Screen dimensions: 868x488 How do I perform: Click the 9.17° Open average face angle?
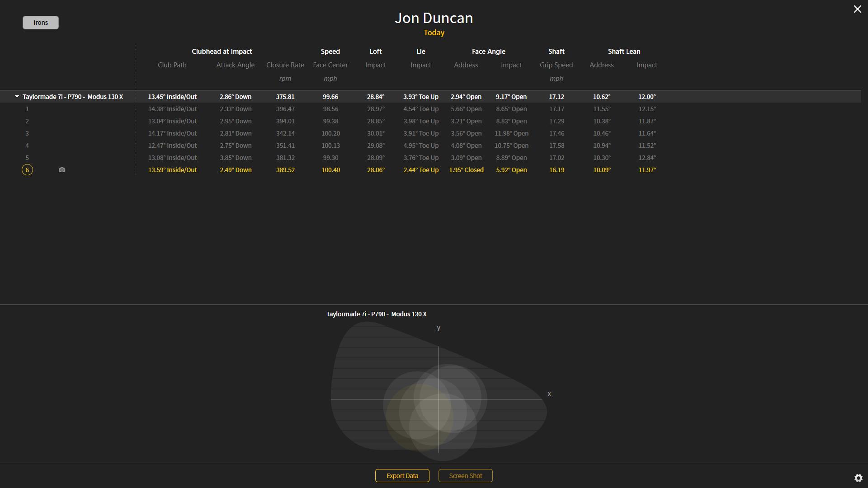click(x=511, y=97)
